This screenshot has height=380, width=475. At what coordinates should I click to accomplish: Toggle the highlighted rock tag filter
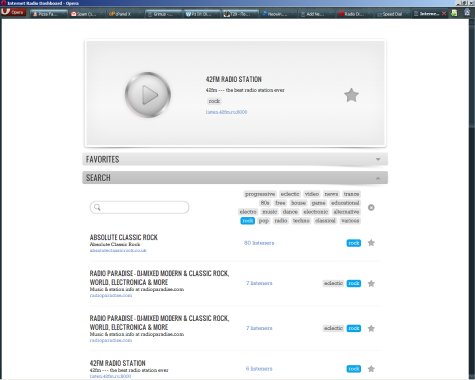pyautogui.click(x=248, y=221)
